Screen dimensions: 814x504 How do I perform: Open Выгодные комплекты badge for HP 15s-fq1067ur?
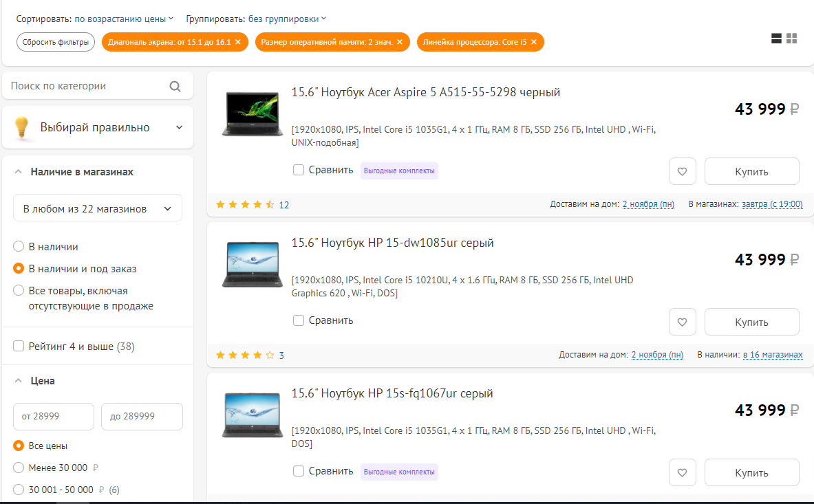pos(399,472)
